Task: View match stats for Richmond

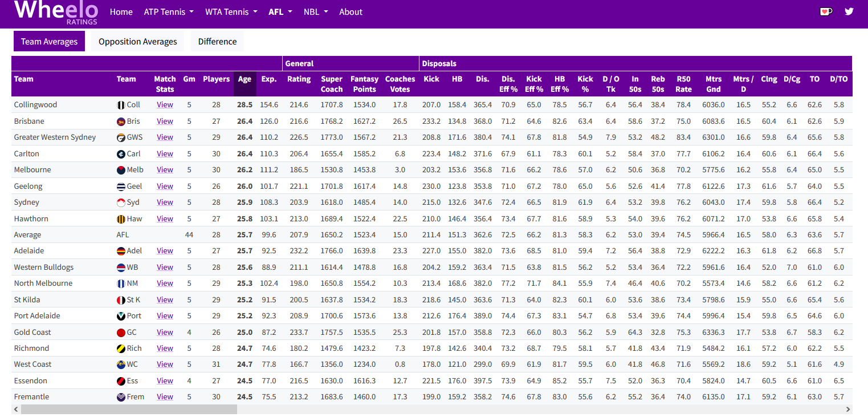Action: (x=165, y=349)
